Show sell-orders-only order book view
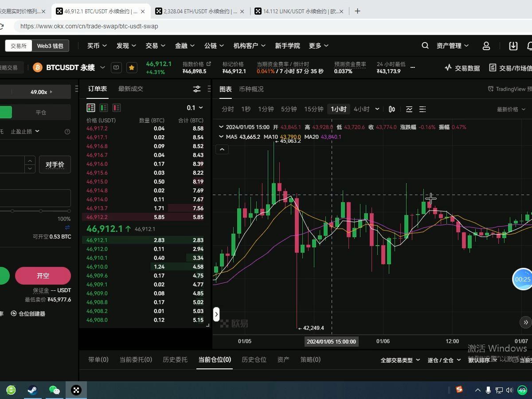532x399 pixels. pyautogui.click(x=117, y=108)
